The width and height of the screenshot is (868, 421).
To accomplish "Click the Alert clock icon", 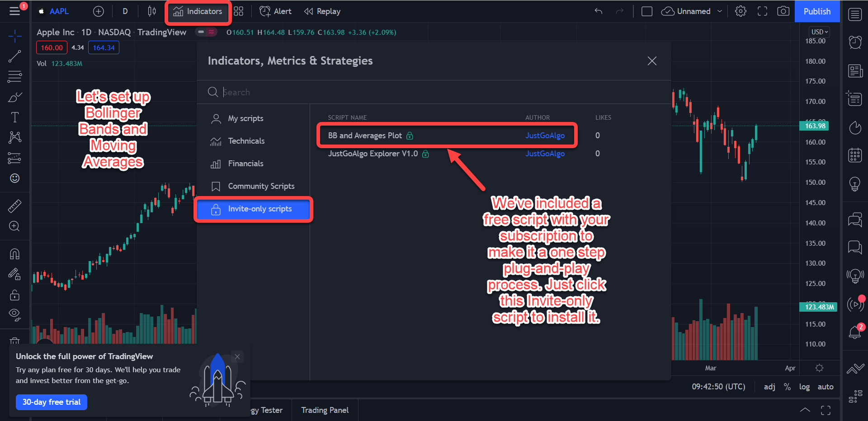I will point(265,12).
